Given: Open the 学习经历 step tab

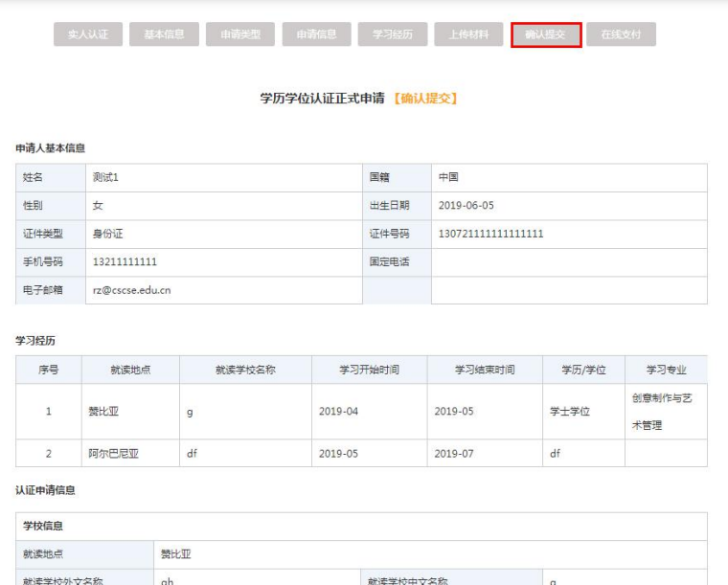Looking at the screenshot, I should (393, 35).
